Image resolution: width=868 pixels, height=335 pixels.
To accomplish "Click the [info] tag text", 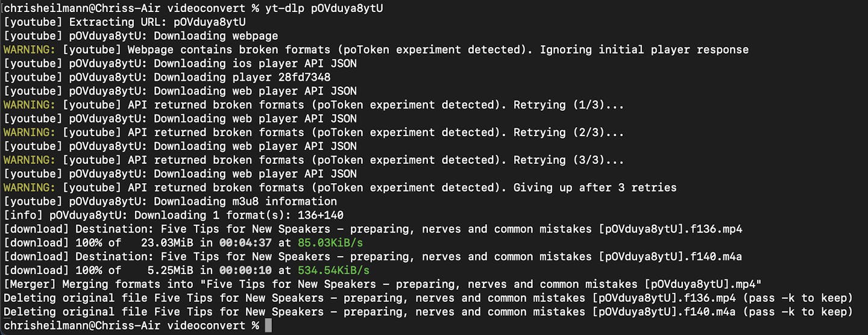I will click(x=23, y=215).
